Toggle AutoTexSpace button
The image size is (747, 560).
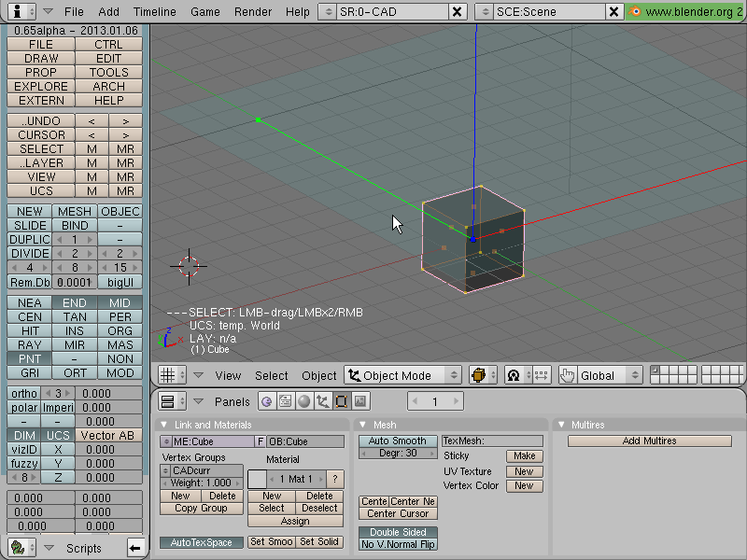pyautogui.click(x=201, y=542)
